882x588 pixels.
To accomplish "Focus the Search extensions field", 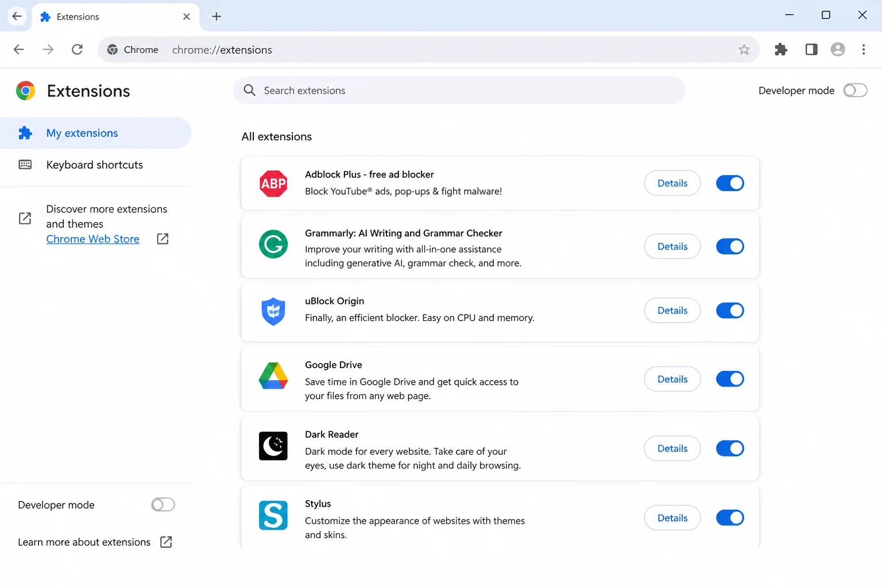I will (x=459, y=90).
